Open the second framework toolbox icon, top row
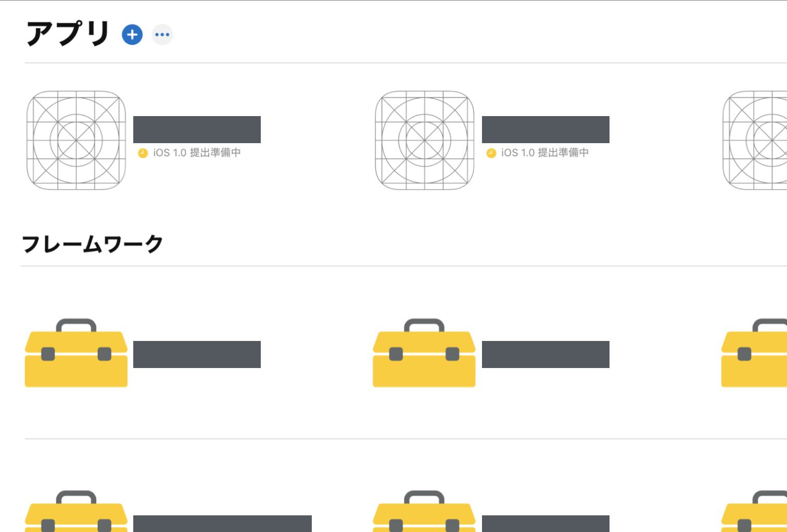This screenshot has height=532, width=787. pyautogui.click(x=424, y=353)
